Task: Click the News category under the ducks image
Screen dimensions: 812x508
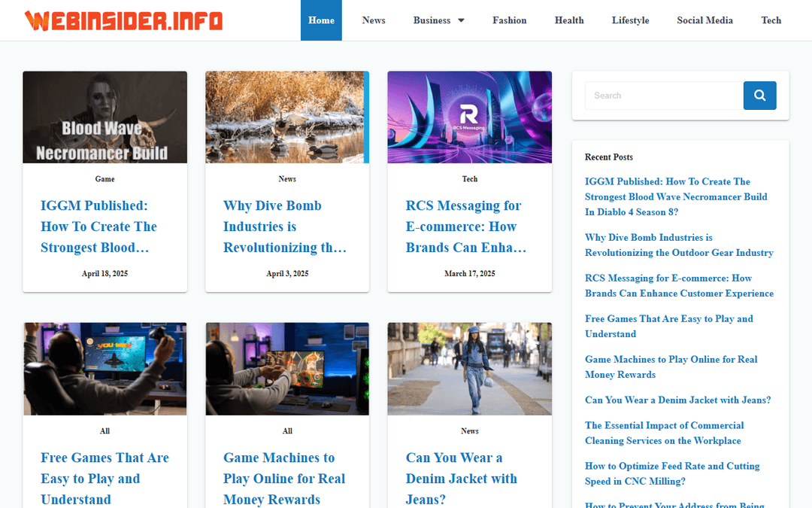Action: (x=287, y=179)
